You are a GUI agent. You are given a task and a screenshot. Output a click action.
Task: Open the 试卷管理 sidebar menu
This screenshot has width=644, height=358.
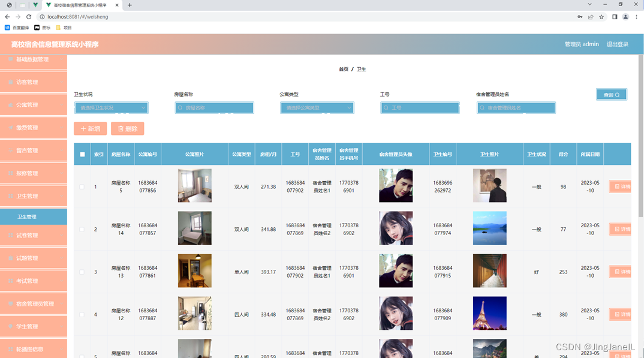pos(33,236)
